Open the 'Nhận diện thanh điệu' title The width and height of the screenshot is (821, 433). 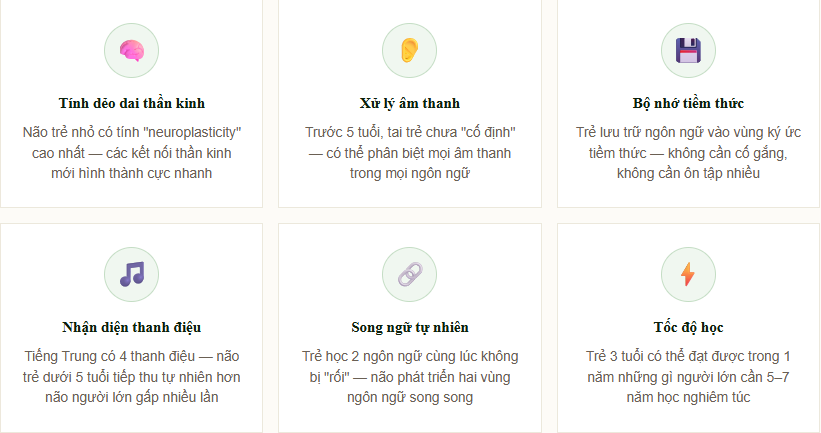click(131, 327)
